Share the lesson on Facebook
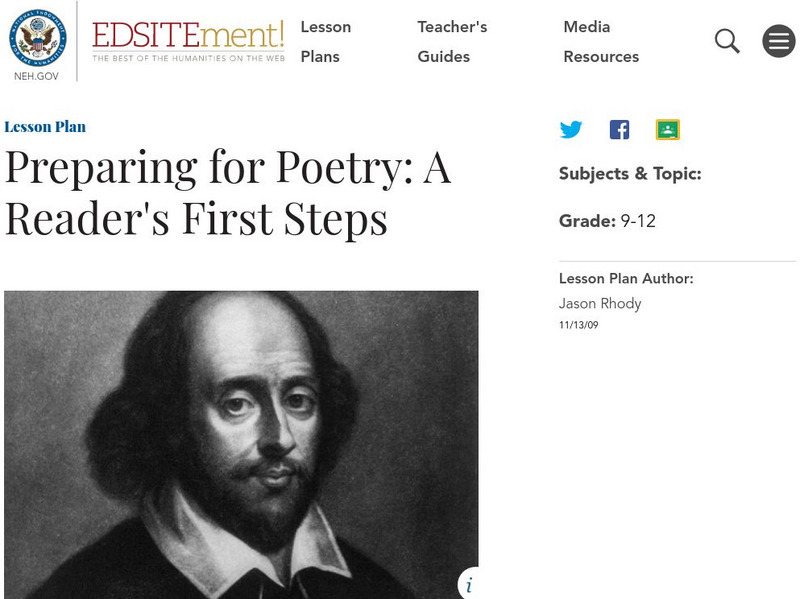 point(620,130)
